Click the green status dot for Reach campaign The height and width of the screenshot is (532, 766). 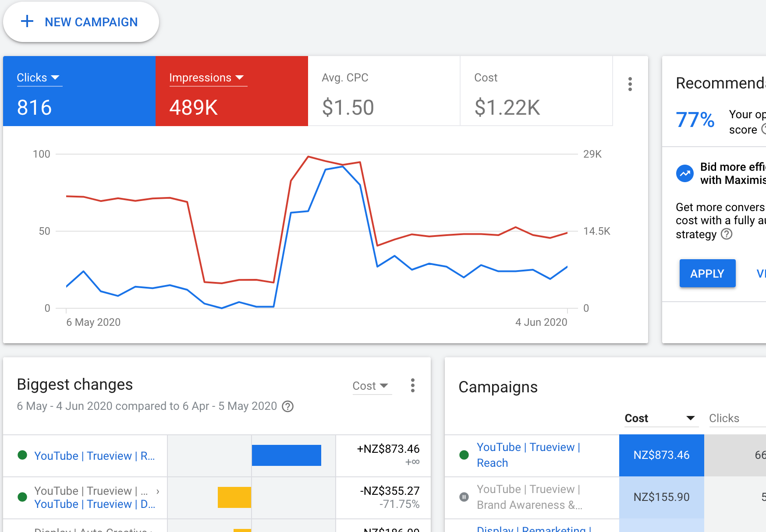[x=464, y=455]
